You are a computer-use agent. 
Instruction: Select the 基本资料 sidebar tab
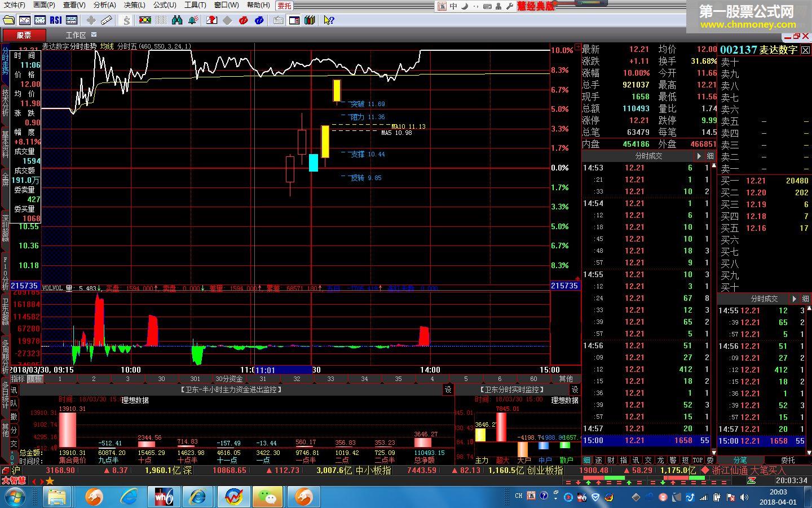[x=5, y=144]
